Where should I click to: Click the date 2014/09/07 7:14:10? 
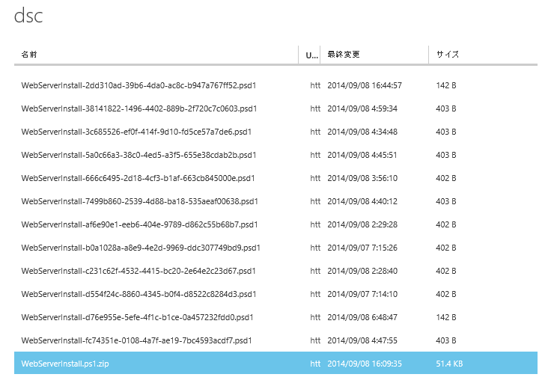pyautogui.click(x=362, y=294)
